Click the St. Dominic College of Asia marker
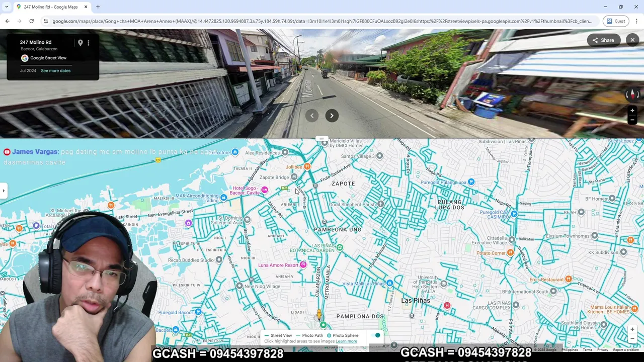Screen dimensions: 644x362 (x=247, y=220)
